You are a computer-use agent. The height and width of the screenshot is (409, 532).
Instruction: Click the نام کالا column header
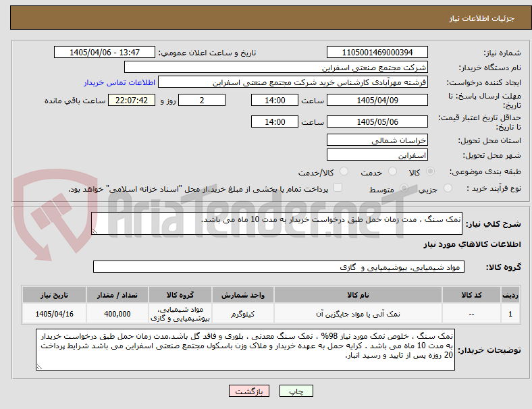coord(358,295)
